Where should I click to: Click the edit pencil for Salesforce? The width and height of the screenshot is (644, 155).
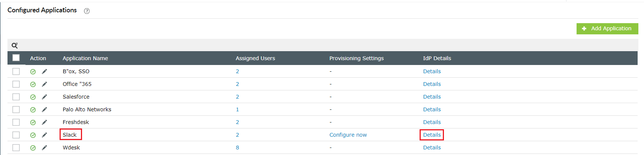click(44, 97)
